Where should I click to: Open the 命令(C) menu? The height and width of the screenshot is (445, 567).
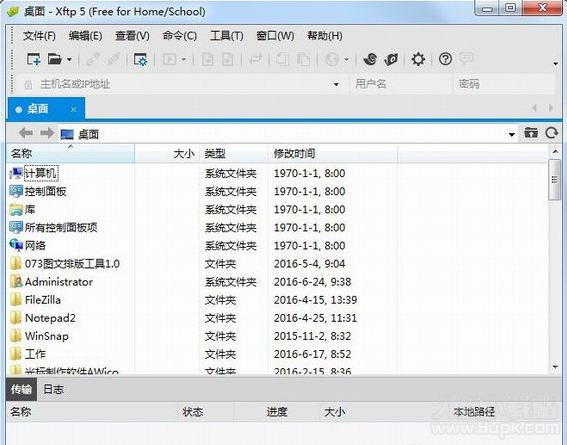(x=179, y=36)
